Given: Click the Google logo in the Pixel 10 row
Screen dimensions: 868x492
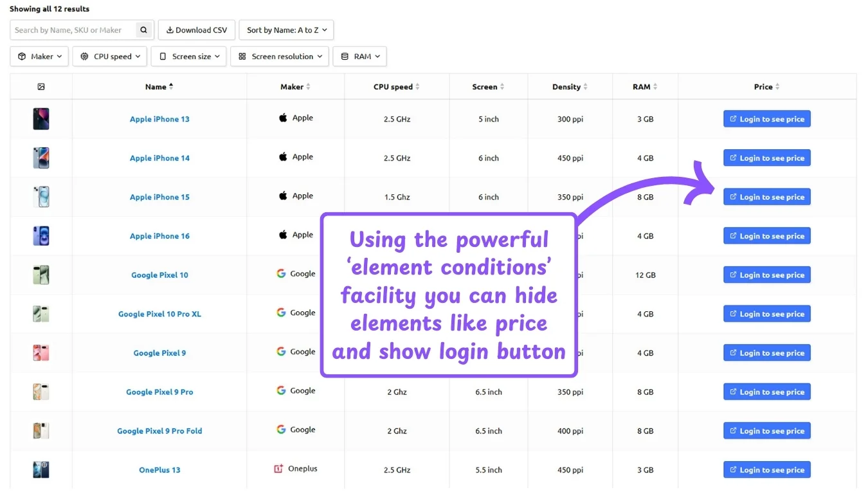Looking at the screenshot, I should click(x=281, y=273).
